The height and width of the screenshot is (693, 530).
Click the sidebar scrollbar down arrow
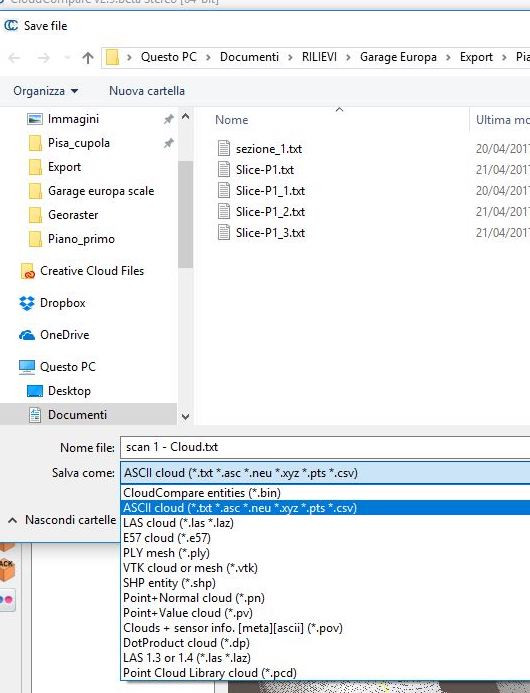(x=186, y=416)
